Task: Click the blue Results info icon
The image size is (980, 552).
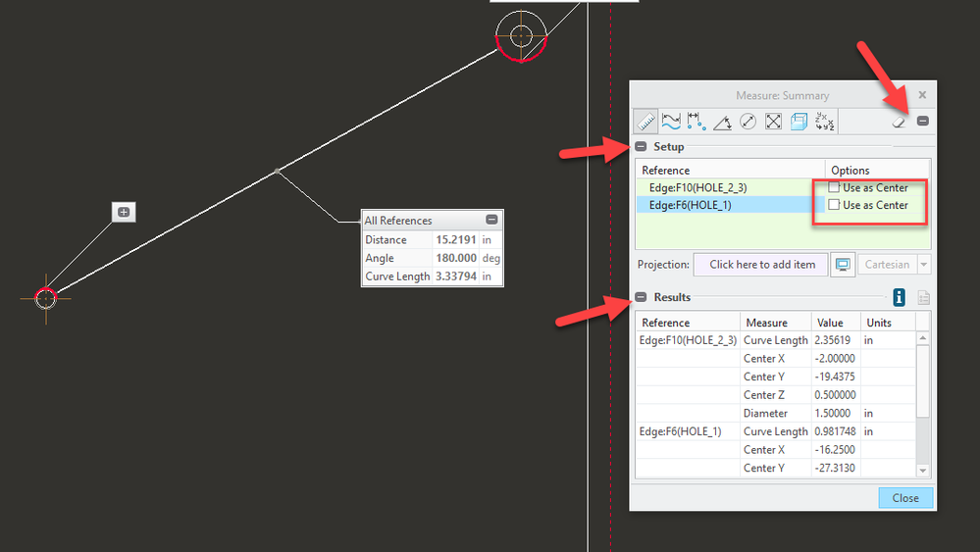Action: tap(899, 297)
